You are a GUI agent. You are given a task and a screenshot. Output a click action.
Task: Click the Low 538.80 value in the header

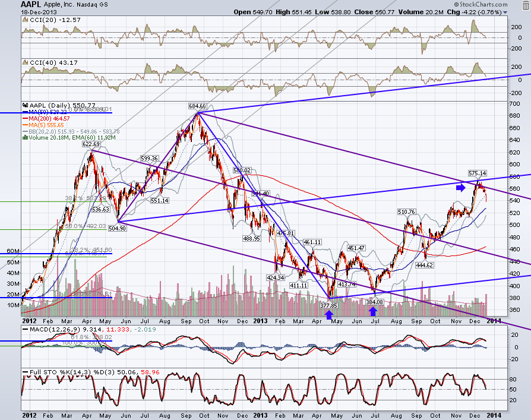coord(333,12)
